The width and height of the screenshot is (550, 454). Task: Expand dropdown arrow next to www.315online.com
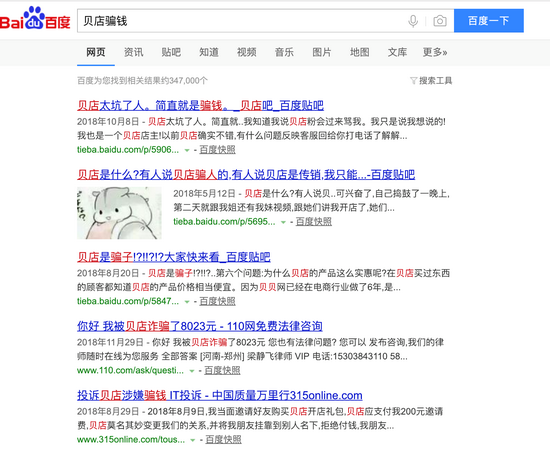pos(193,440)
